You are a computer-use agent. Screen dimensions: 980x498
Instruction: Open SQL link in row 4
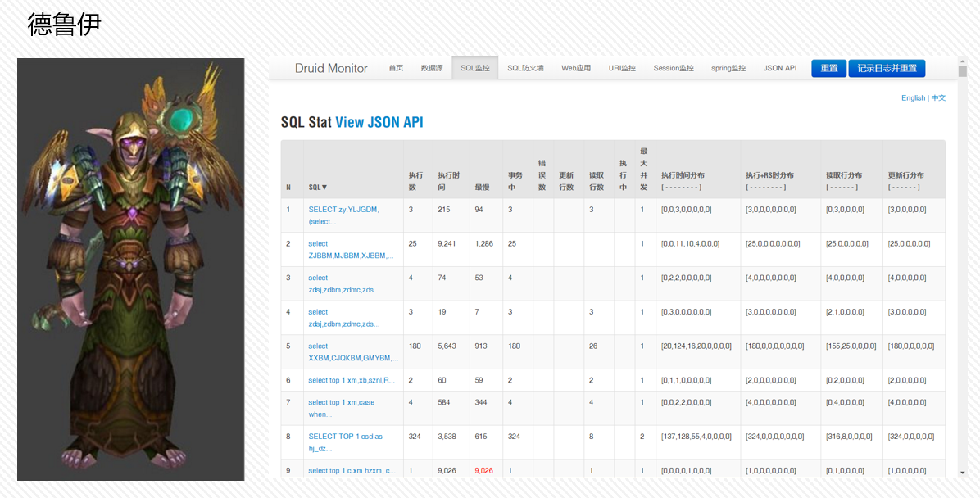click(344, 318)
